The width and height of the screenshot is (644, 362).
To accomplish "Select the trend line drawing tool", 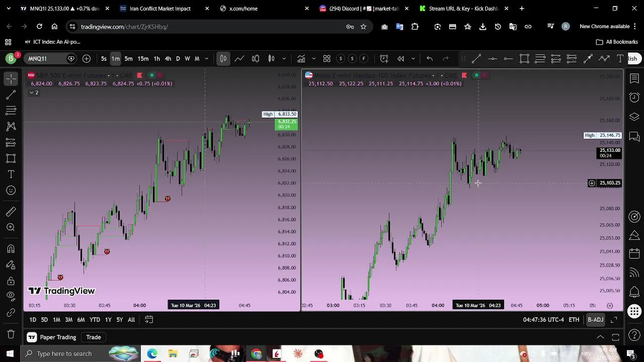I will [11, 95].
